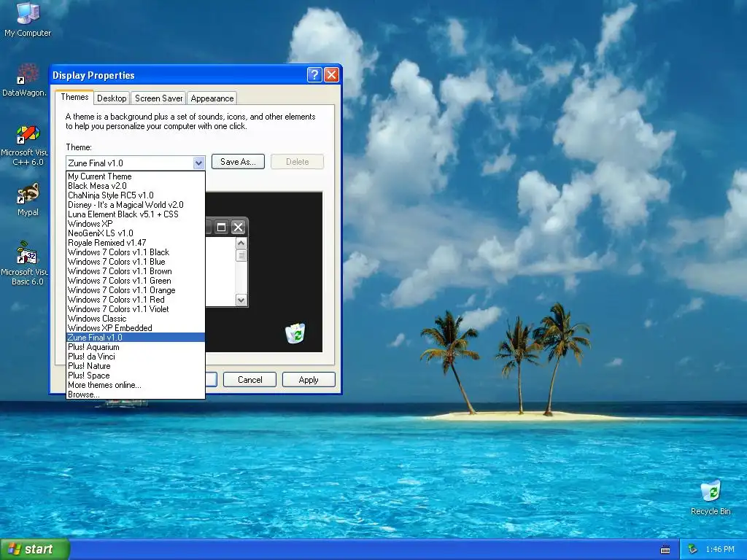Close the Display Properties dialog
747x560 pixels.
tap(331, 75)
